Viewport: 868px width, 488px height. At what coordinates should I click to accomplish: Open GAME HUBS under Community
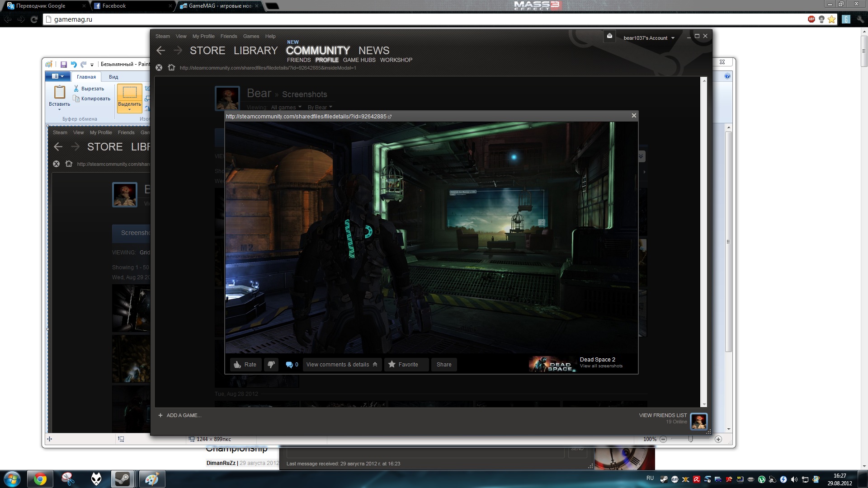pos(359,60)
